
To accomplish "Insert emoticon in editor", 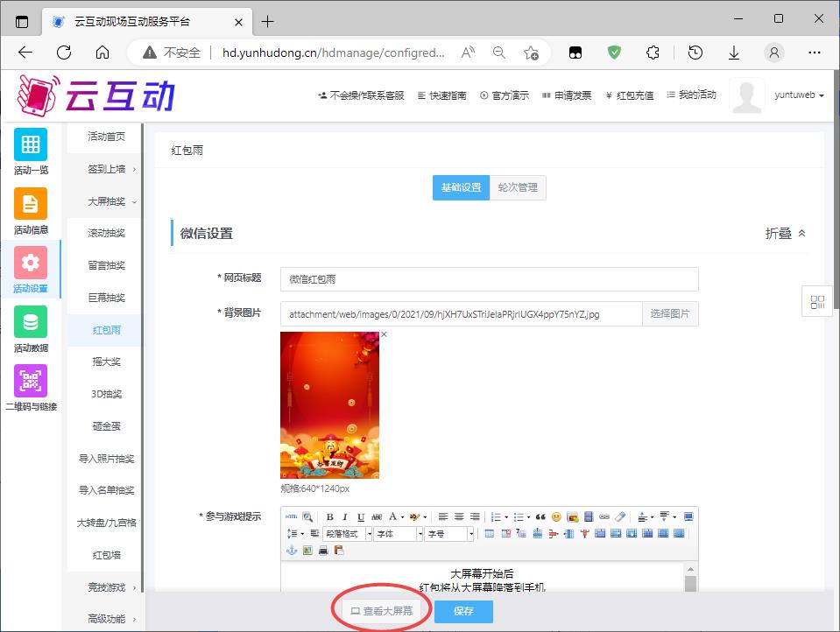I will (556, 516).
